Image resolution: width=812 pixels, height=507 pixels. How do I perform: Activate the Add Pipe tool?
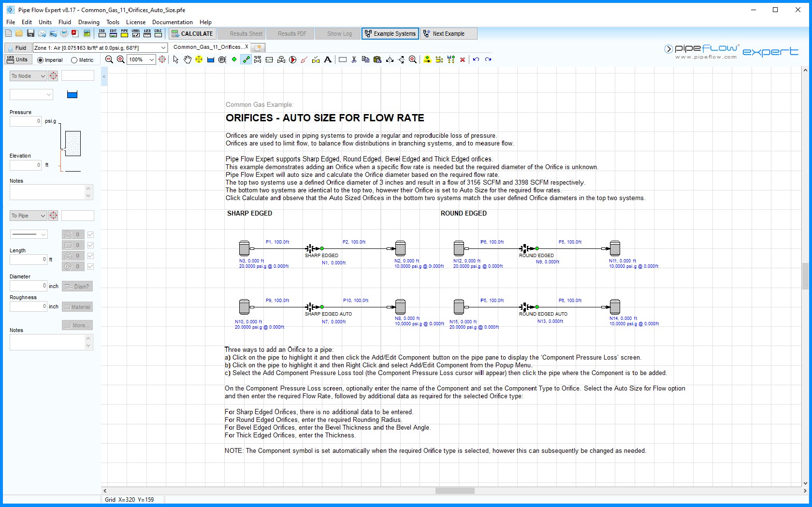pos(246,59)
